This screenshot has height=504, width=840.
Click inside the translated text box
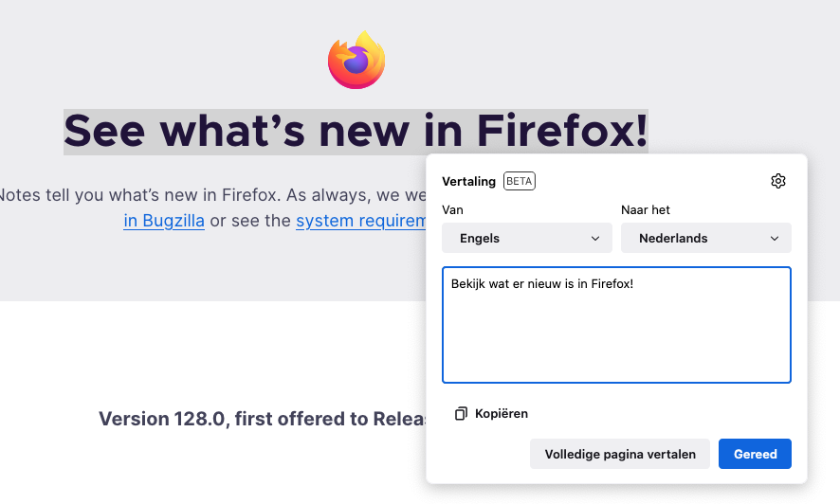(x=616, y=332)
